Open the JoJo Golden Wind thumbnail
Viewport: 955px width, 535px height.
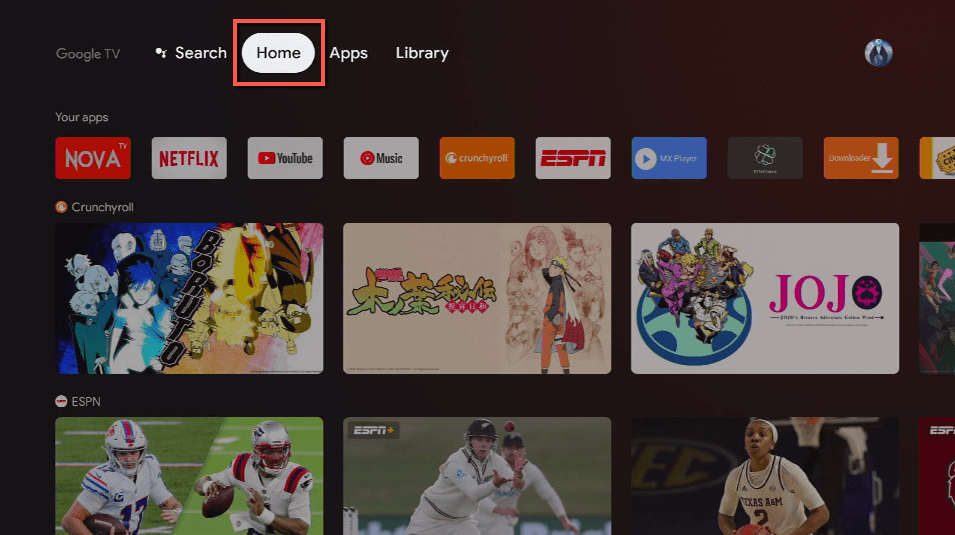click(765, 299)
